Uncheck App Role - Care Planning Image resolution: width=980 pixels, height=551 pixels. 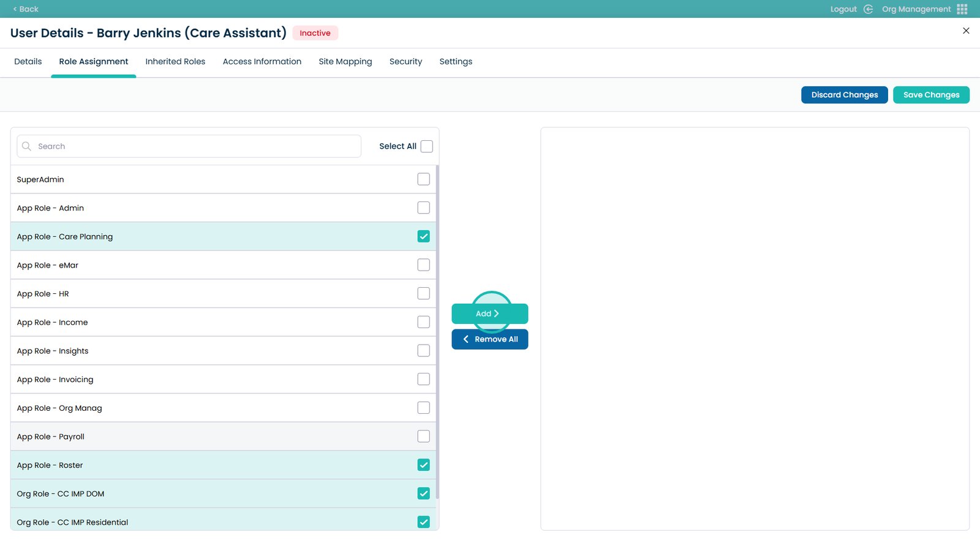coord(423,236)
